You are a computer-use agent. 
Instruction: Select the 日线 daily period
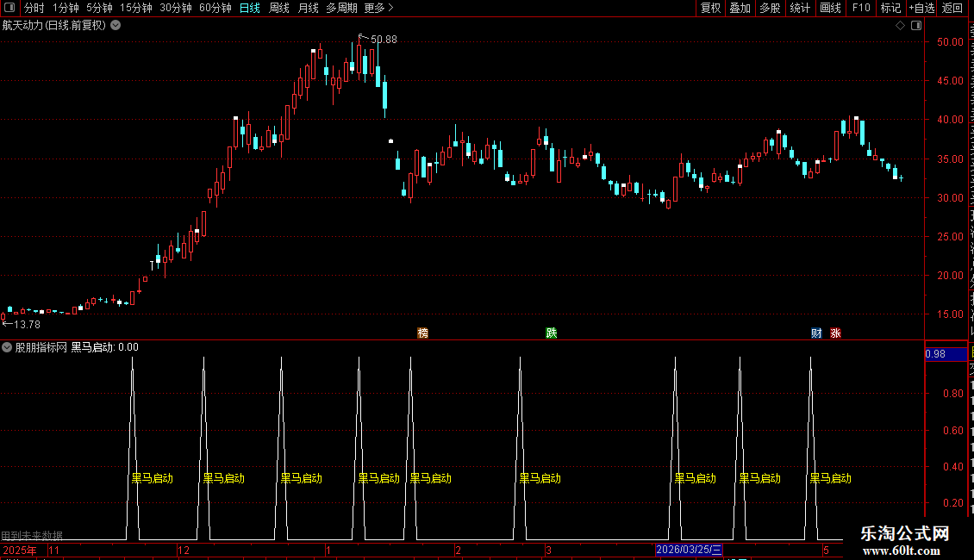click(x=250, y=8)
